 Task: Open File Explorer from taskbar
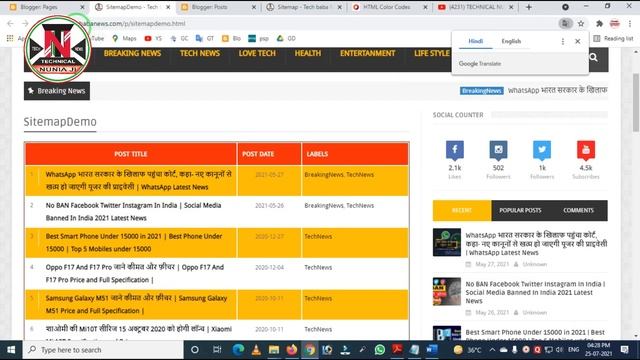(x=273, y=350)
